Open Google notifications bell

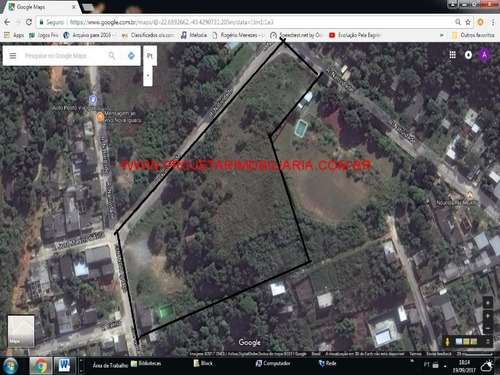[468, 55]
